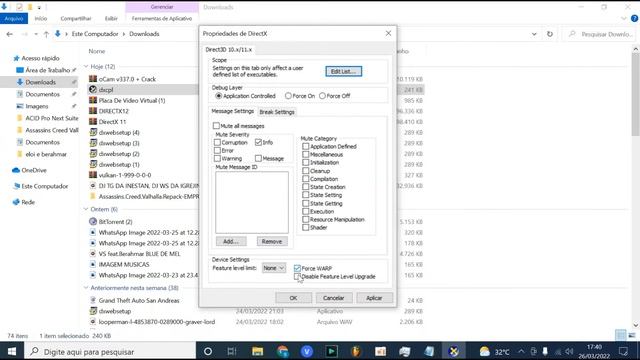Open the Direct3D 10.x/11.x tab
640x360 pixels.
[x=229, y=49]
